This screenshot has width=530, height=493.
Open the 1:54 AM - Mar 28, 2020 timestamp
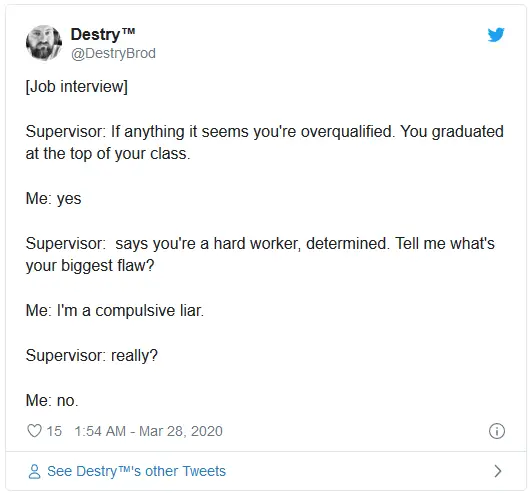coord(148,431)
